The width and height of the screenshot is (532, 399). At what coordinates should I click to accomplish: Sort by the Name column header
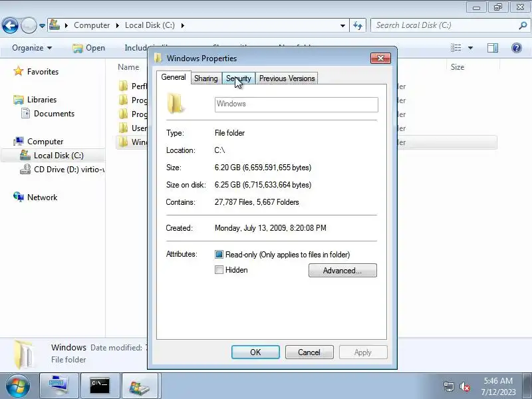click(128, 67)
